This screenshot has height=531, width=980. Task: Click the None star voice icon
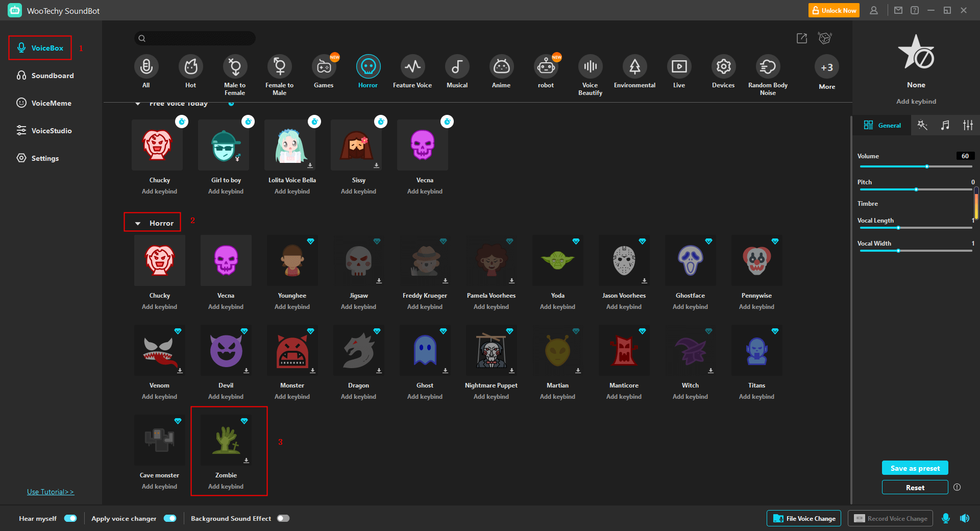pos(916,52)
